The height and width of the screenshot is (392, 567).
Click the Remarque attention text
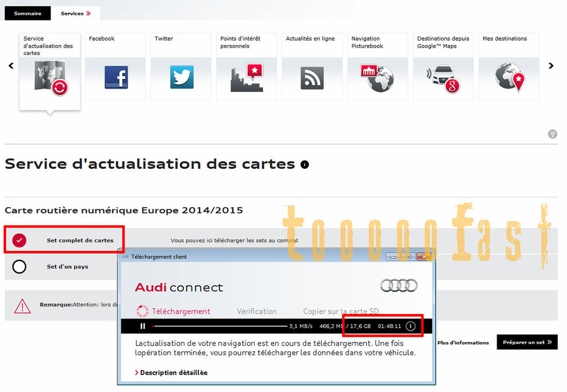click(79, 305)
